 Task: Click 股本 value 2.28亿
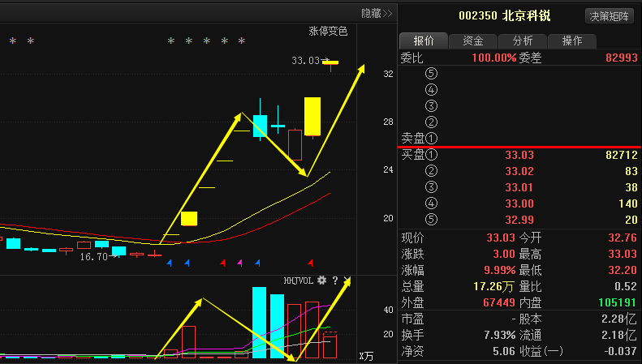pyautogui.click(x=619, y=319)
